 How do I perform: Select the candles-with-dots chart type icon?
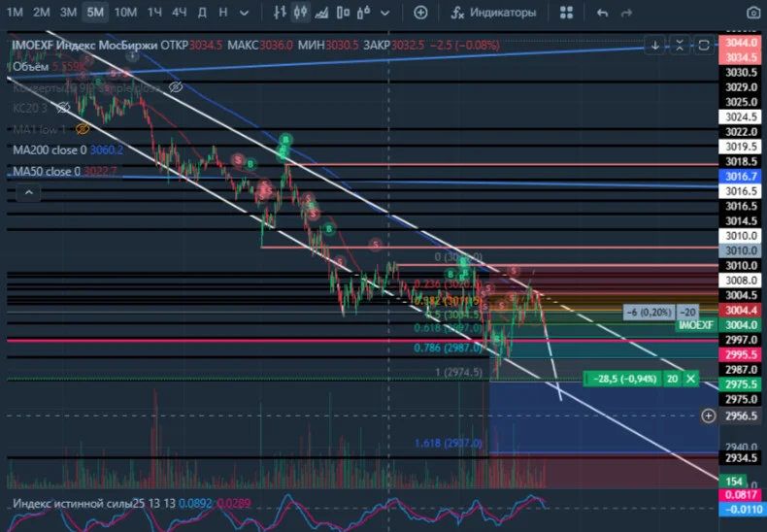pos(363,13)
